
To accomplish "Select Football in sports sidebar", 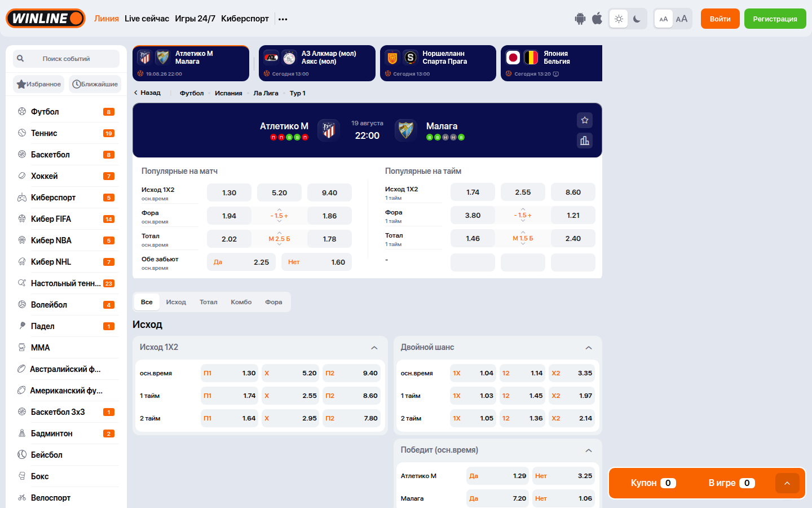I will click(x=66, y=112).
